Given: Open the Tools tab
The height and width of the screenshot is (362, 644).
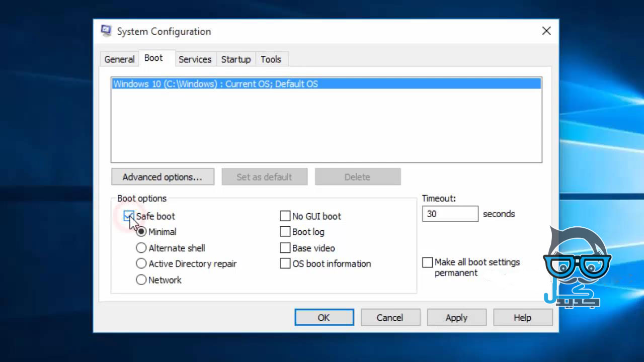Looking at the screenshot, I should point(271,59).
